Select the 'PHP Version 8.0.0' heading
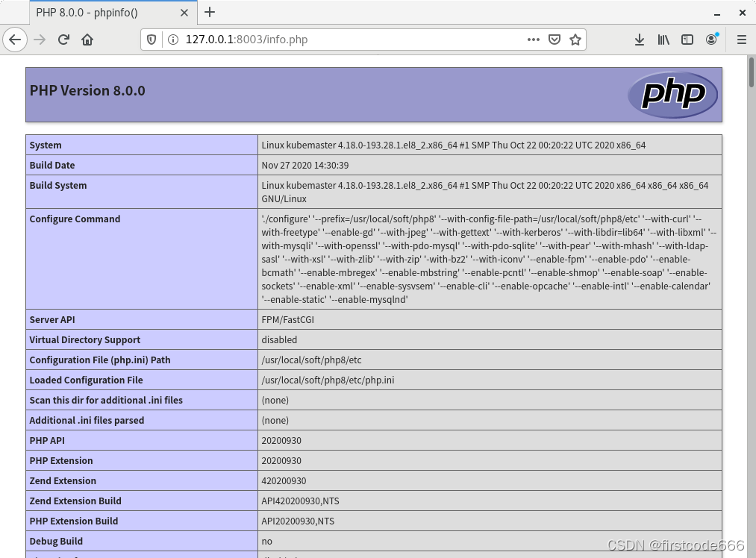 pyautogui.click(x=87, y=90)
